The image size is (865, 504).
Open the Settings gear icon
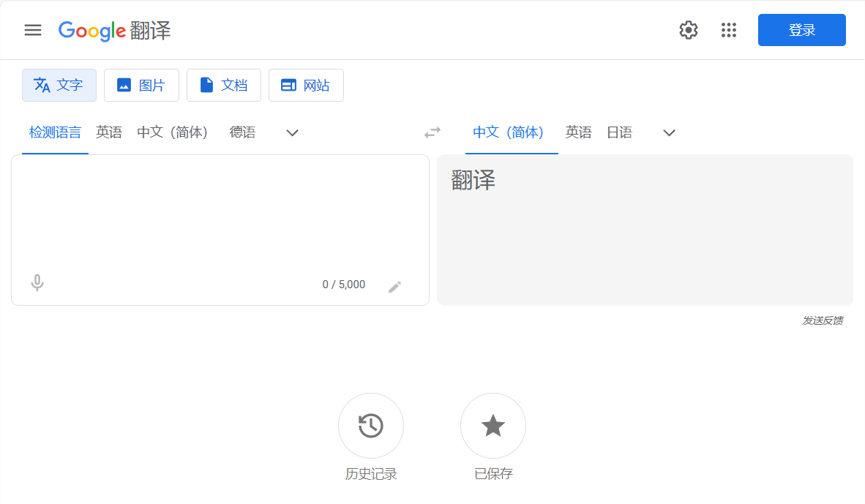(x=688, y=30)
